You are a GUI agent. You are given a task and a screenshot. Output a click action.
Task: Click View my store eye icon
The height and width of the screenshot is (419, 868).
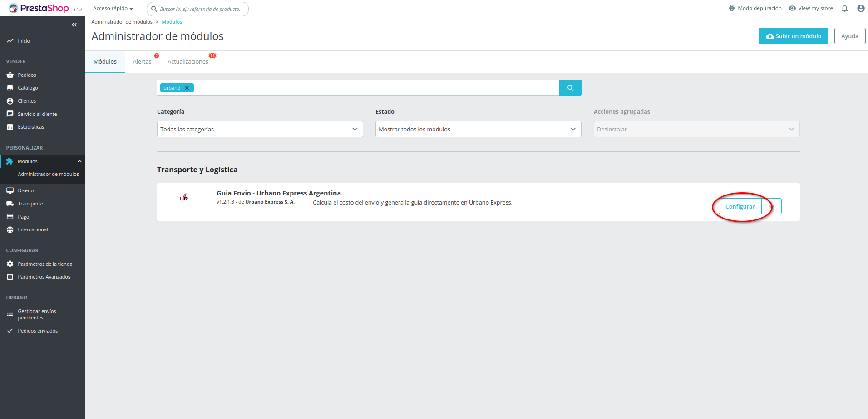792,9
